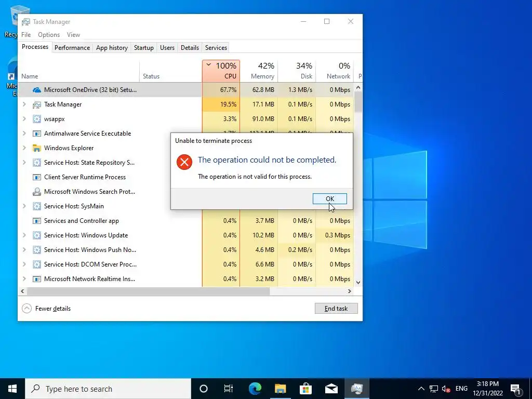
Task: Open the Mail app from taskbar
Action: click(331, 389)
